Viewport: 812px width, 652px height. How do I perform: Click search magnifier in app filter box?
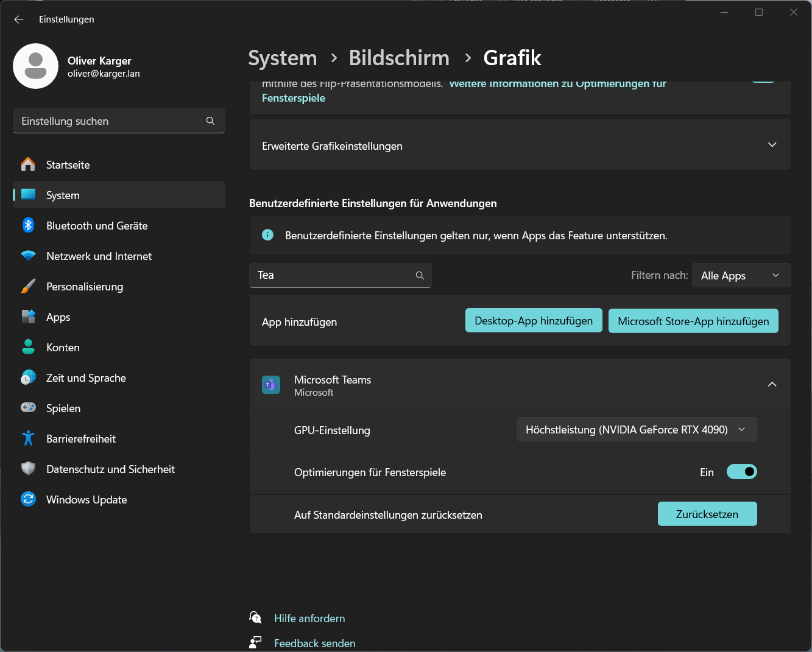tap(420, 275)
